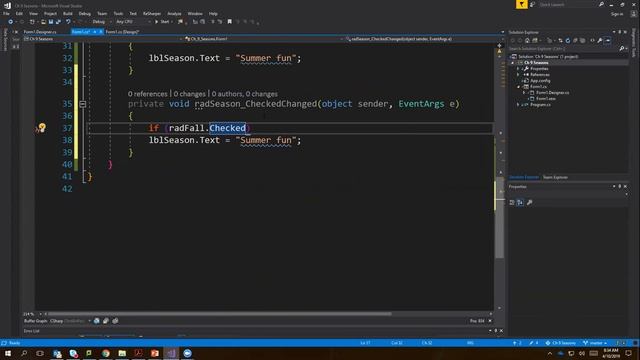Expand the Properties node in Solution Explorer
This screenshot has height=360, width=640.
point(518,69)
